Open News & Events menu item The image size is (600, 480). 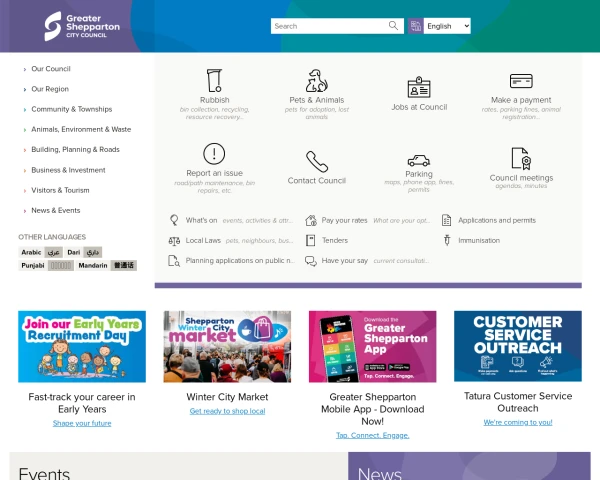click(x=56, y=211)
